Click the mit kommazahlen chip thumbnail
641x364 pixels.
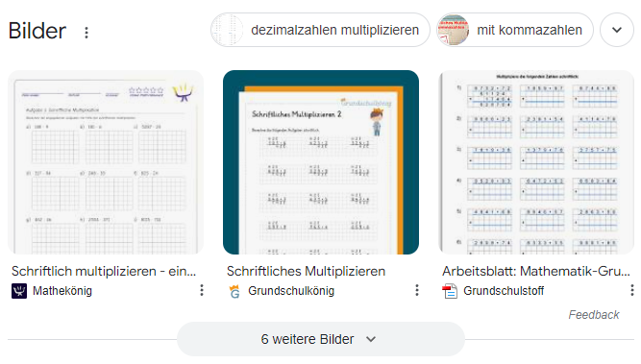[453, 30]
